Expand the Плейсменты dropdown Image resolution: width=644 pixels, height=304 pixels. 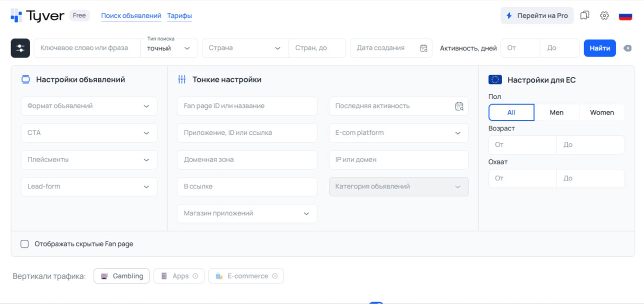coord(89,160)
